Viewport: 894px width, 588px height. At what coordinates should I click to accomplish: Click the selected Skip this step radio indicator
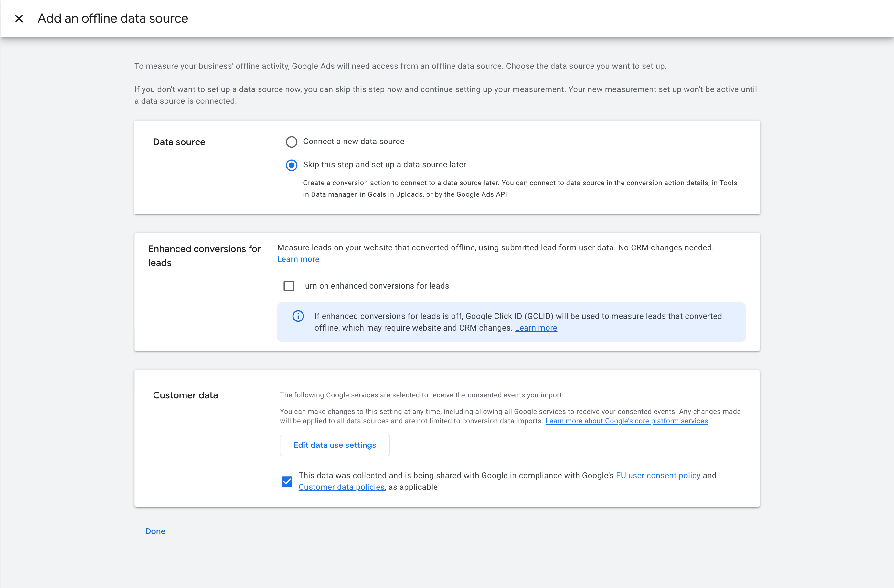[292, 165]
